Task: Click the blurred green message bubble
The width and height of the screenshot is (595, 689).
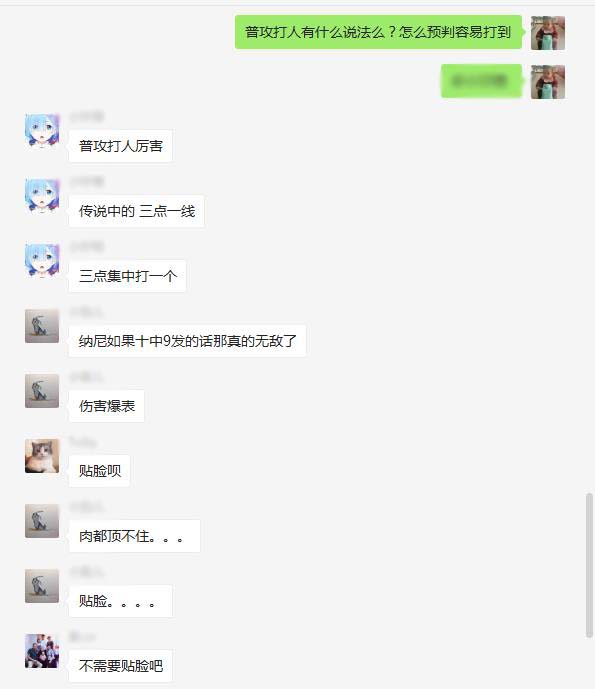Action: (x=482, y=81)
